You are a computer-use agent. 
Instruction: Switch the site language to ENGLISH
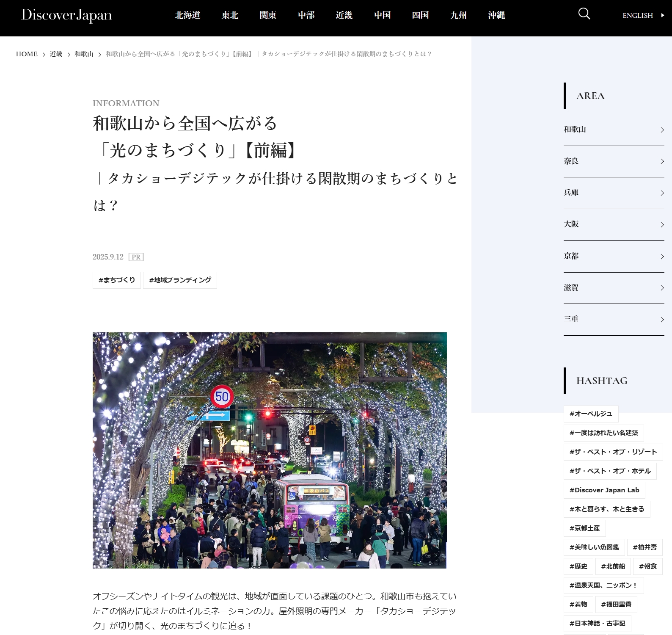637,15
